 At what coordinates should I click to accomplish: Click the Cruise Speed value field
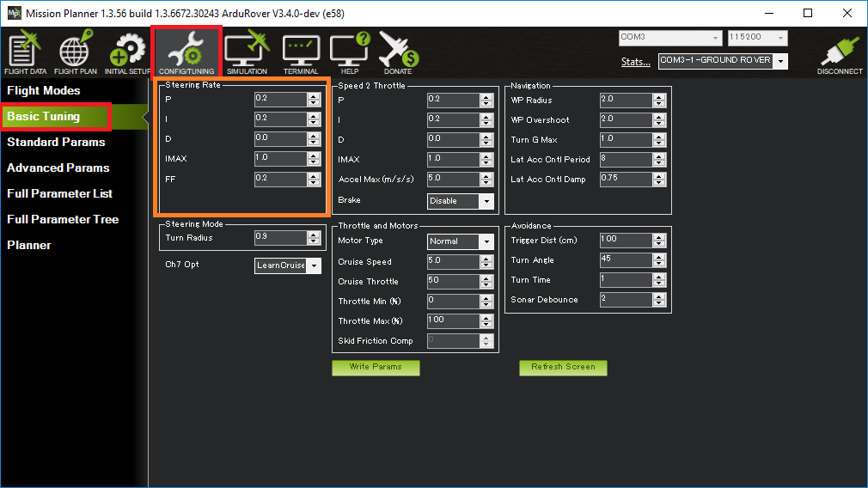point(453,261)
